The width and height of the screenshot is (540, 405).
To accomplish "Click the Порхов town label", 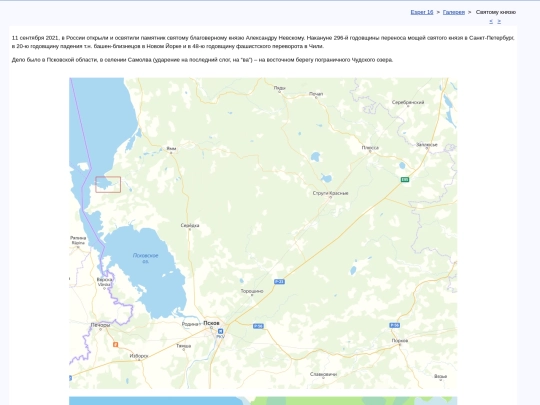I will [400, 341].
